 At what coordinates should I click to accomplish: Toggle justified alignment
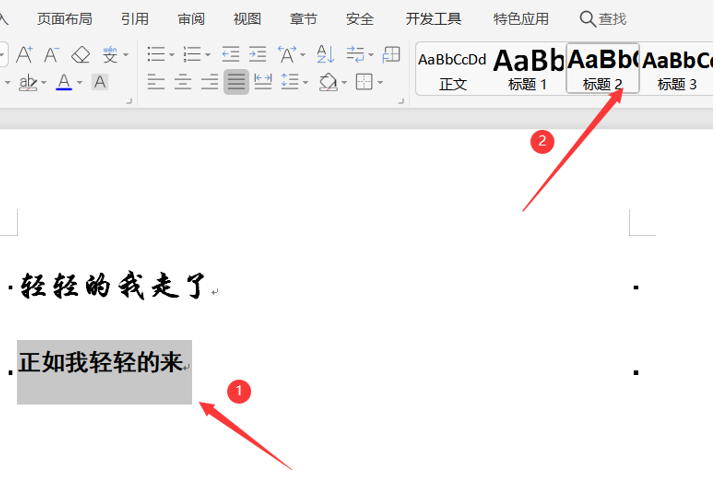point(236,82)
